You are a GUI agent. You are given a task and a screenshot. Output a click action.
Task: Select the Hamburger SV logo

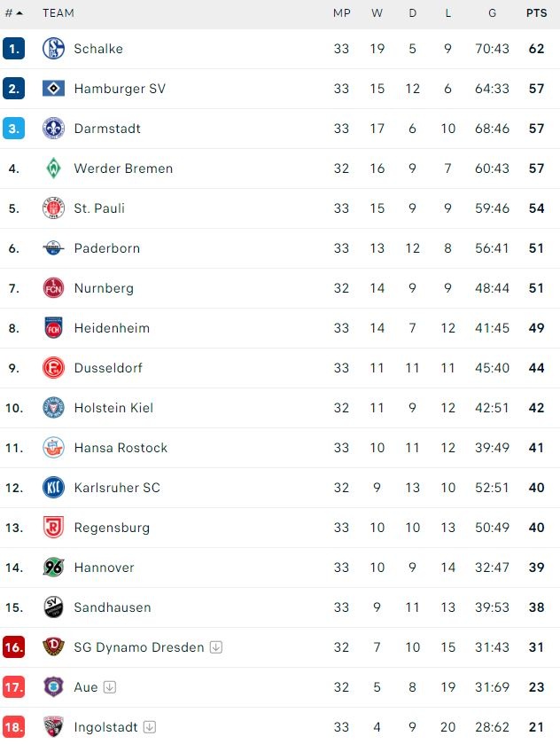click(x=53, y=89)
